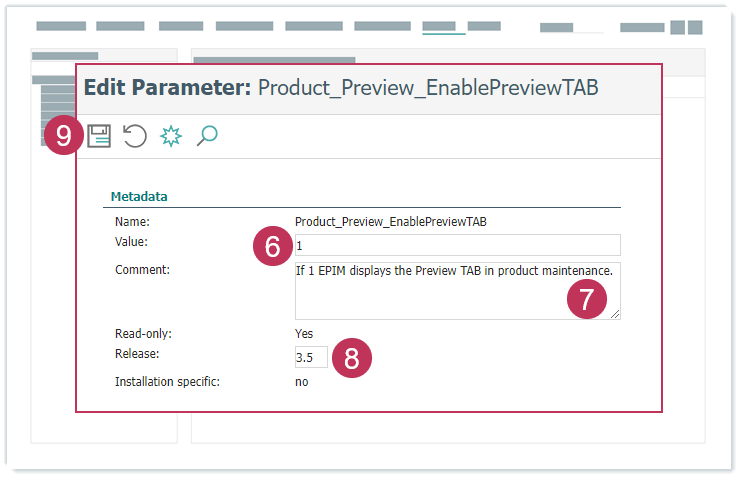Image resolution: width=741 pixels, height=479 pixels.
Task: Select the underlined tab in top bar
Action: 444,27
